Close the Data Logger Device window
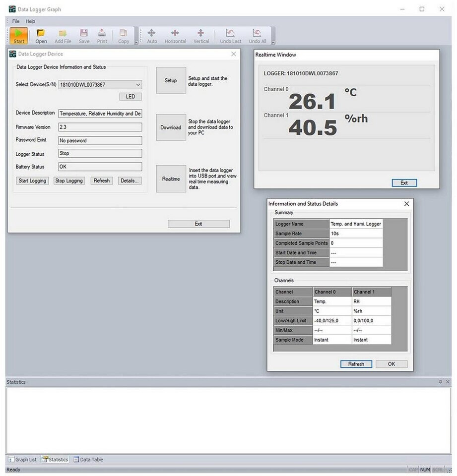The height and width of the screenshot is (476, 457). (x=233, y=54)
